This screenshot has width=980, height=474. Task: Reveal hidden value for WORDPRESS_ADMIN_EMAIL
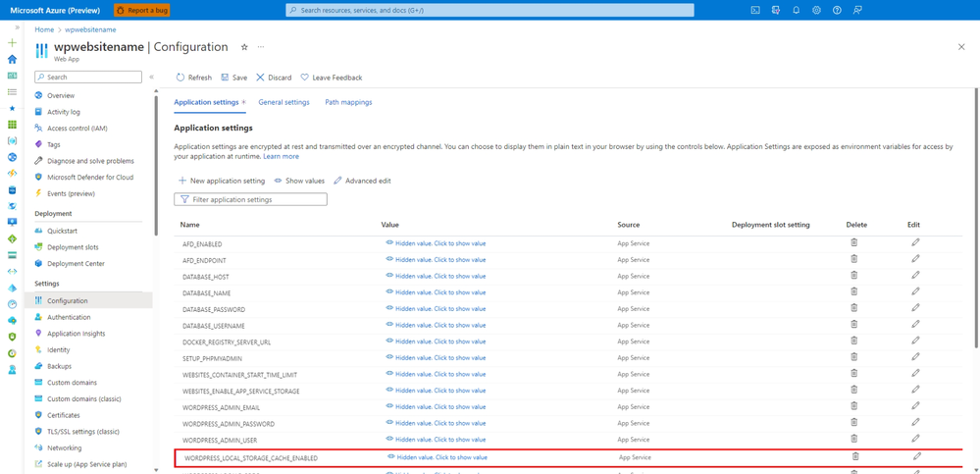436,406
